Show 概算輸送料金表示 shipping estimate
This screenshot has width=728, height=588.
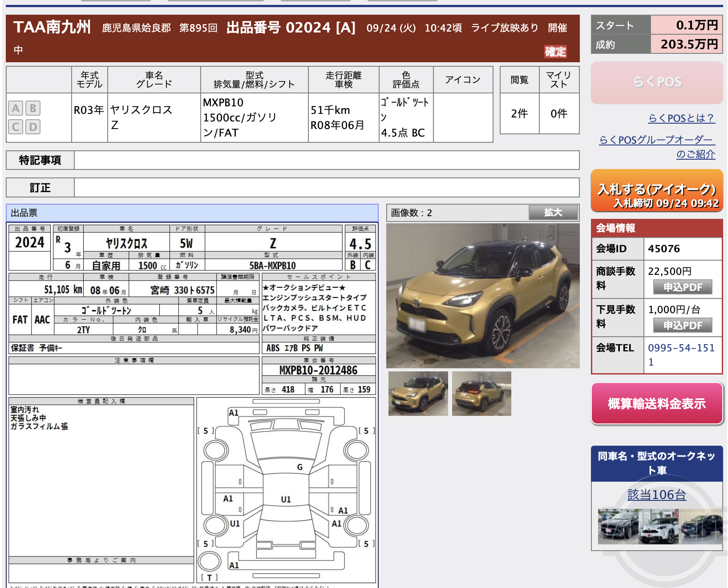(x=656, y=404)
